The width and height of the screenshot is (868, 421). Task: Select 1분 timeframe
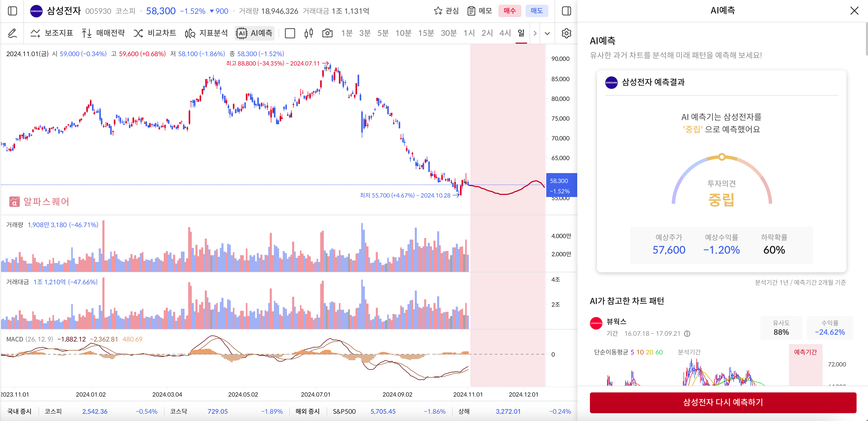click(x=347, y=33)
